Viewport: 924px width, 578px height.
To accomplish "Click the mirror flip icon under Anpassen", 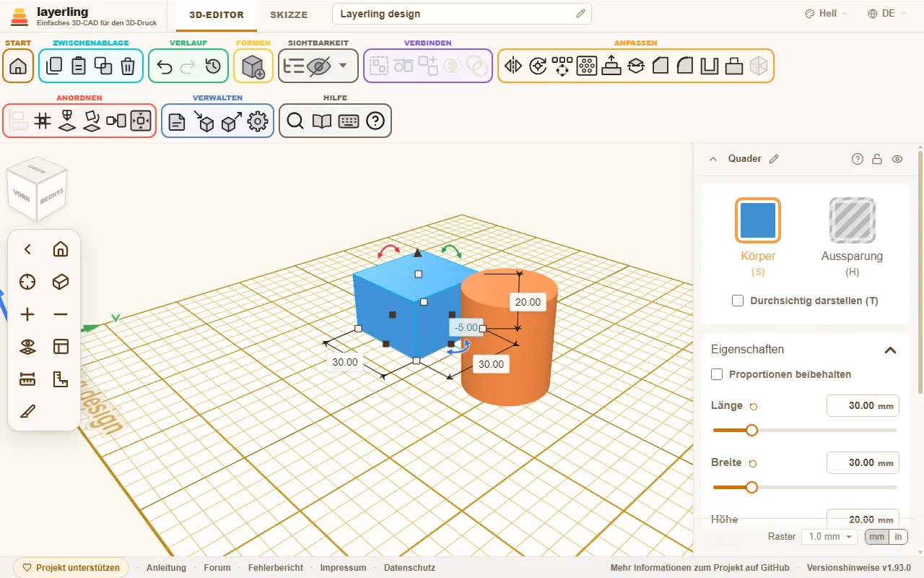I will pos(513,66).
